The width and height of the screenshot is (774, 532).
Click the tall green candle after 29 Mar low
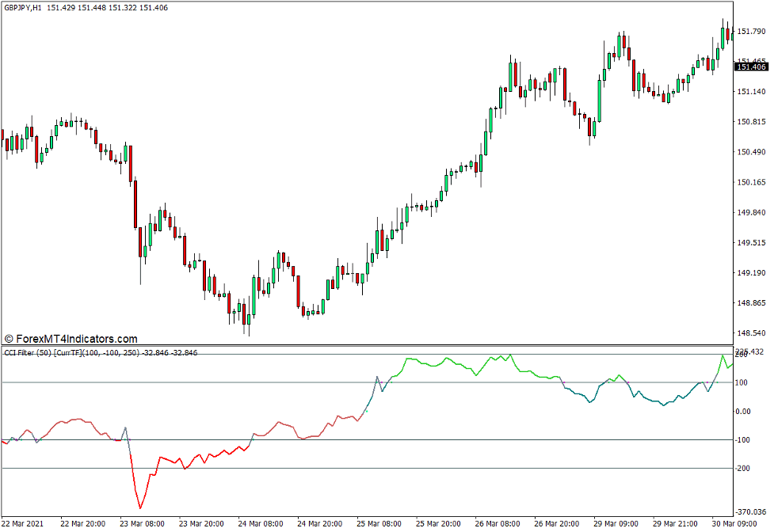pyautogui.click(x=599, y=100)
